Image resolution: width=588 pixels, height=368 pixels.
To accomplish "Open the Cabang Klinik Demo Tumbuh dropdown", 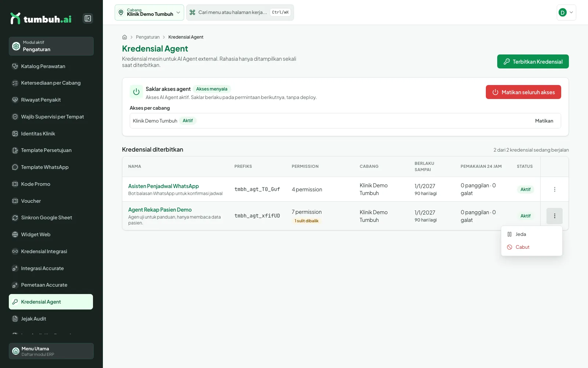I will click(149, 13).
